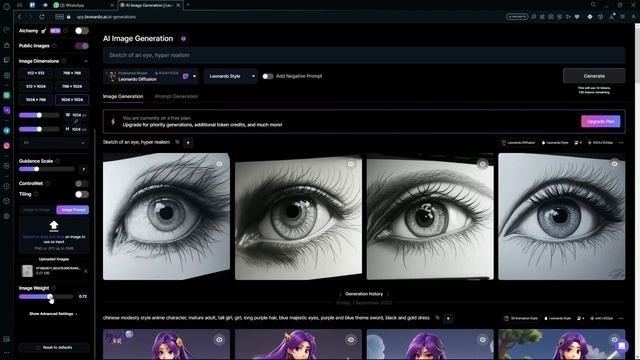Click the upload image drop area

pyautogui.click(x=54, y=236)
